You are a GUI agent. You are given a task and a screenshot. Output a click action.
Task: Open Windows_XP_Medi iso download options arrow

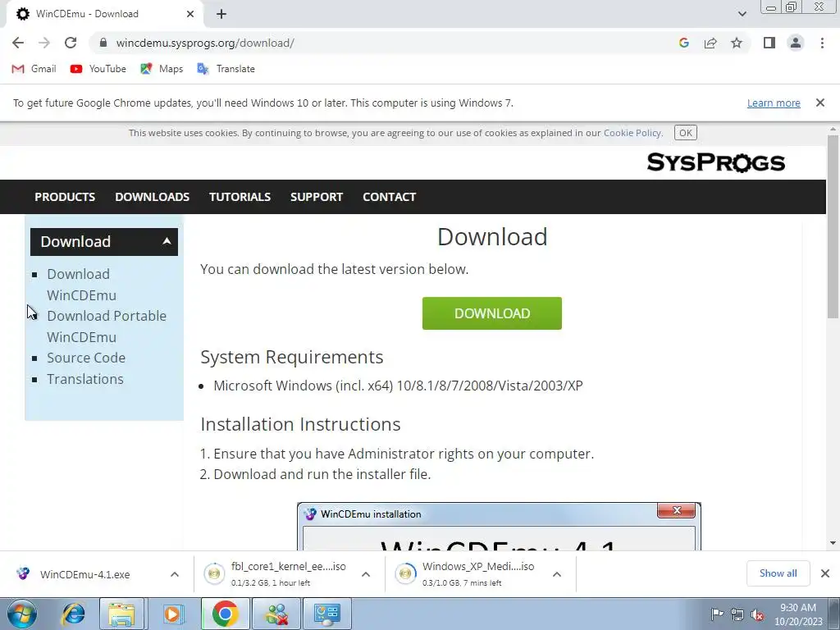[557, 574]
